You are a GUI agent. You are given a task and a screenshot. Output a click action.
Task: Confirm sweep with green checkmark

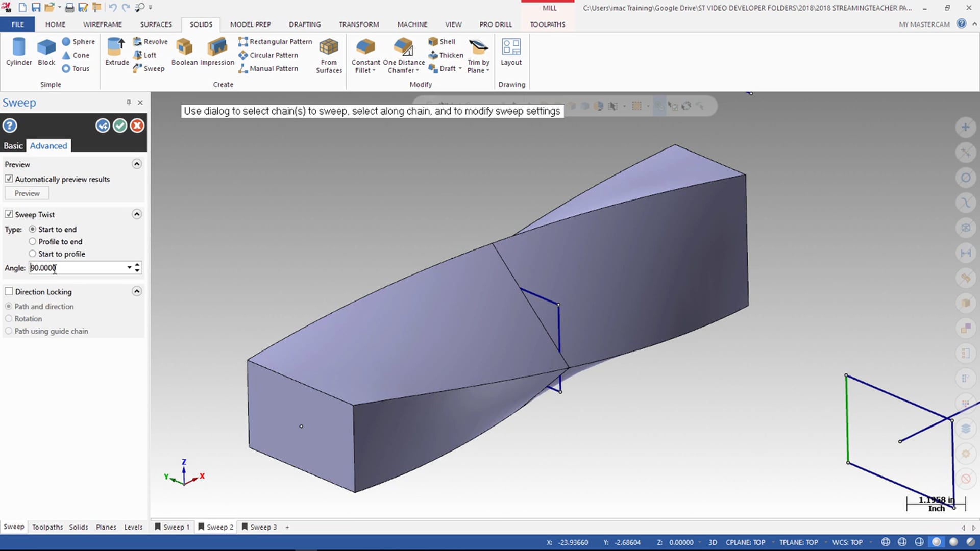pyautogui.click(x=120, y=126)
